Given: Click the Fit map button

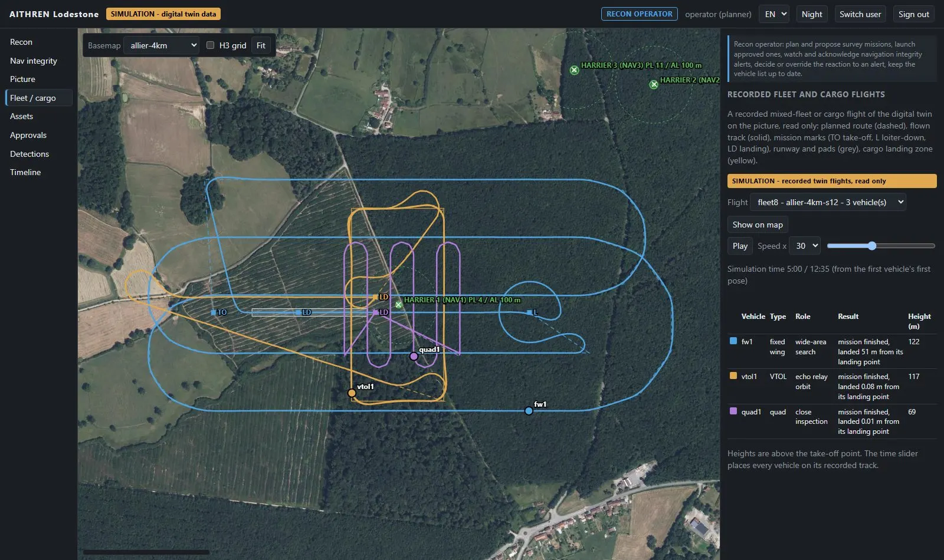Looking at the screenshot, I should click(261, 45).
